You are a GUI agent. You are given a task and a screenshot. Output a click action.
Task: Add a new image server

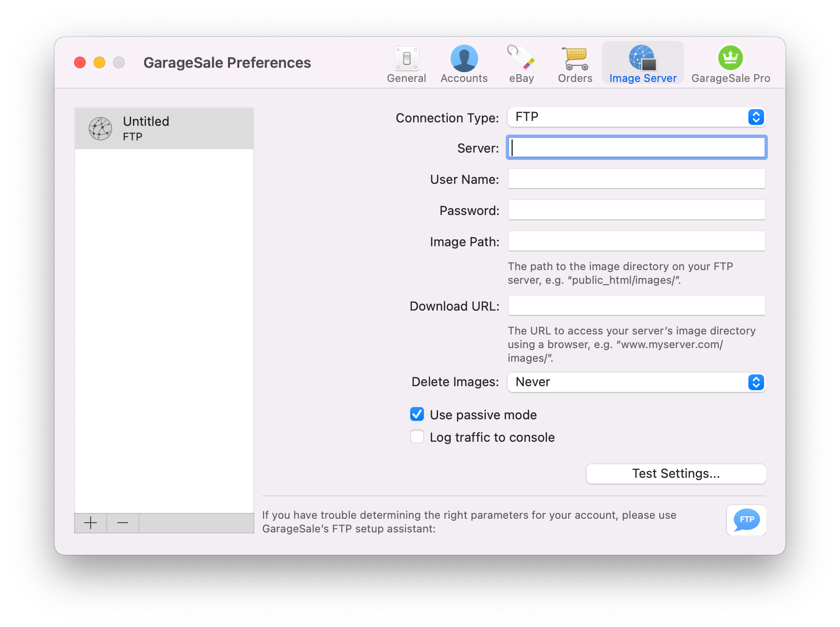tap(91, 523)
